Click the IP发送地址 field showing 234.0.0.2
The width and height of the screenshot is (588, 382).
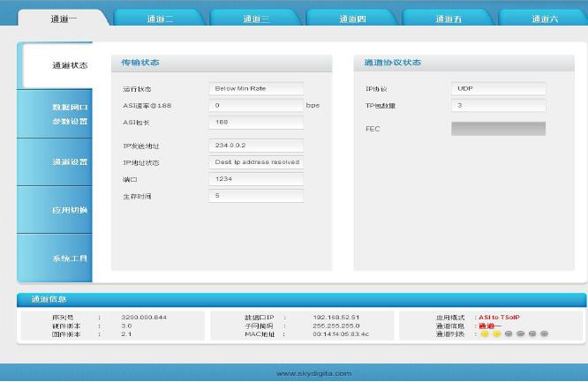pyautogui.click(x=257, y=146)
